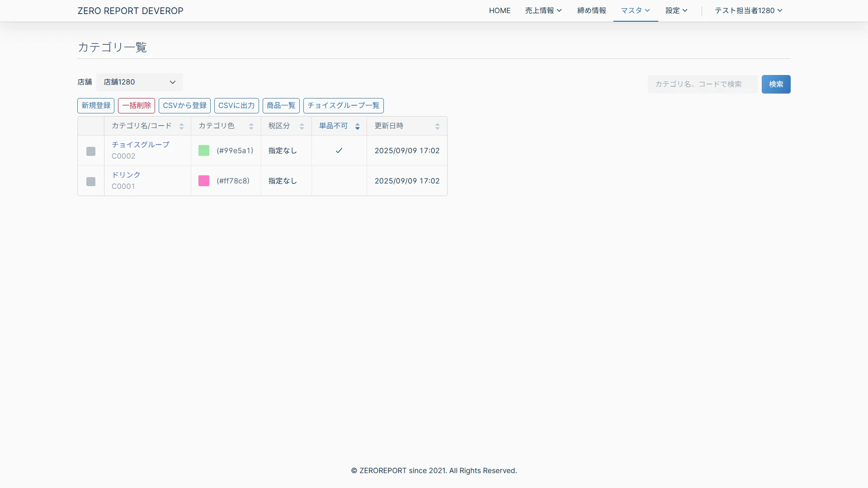Open the ドリンク category link

pyautogui.click(x=126, y=175)
